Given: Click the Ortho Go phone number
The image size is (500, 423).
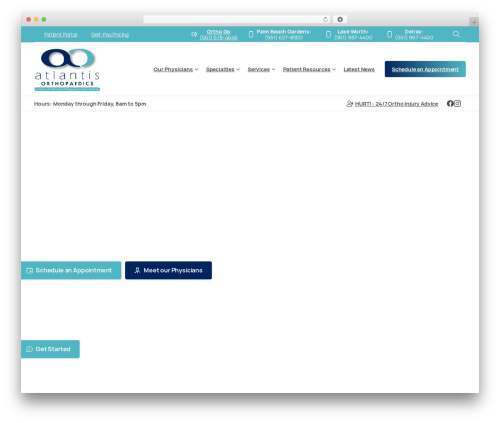Looking at the screenshot, I should [218, 38].
